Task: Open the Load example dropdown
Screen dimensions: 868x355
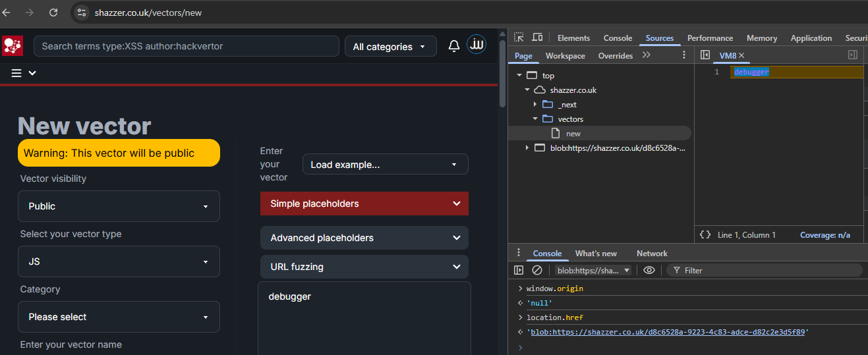Action: click(x=386, y=164)
